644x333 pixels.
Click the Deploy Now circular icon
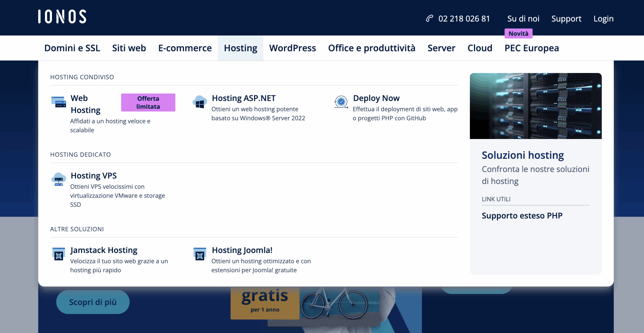341,102
